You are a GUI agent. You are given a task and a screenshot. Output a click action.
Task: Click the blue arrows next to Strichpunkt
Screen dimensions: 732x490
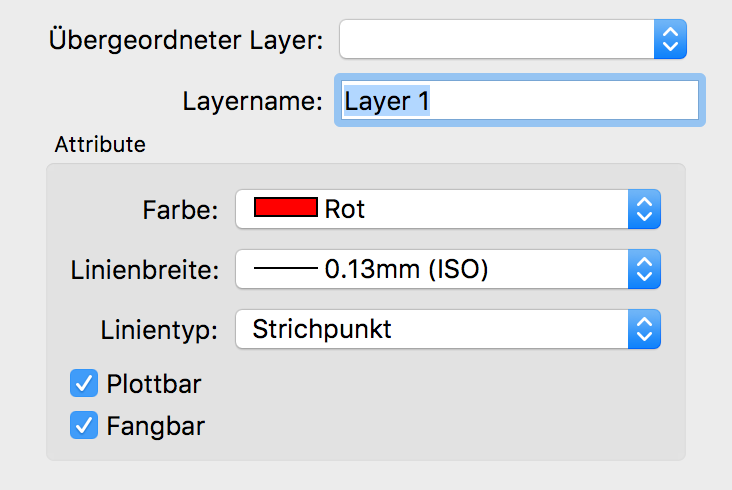644,329
